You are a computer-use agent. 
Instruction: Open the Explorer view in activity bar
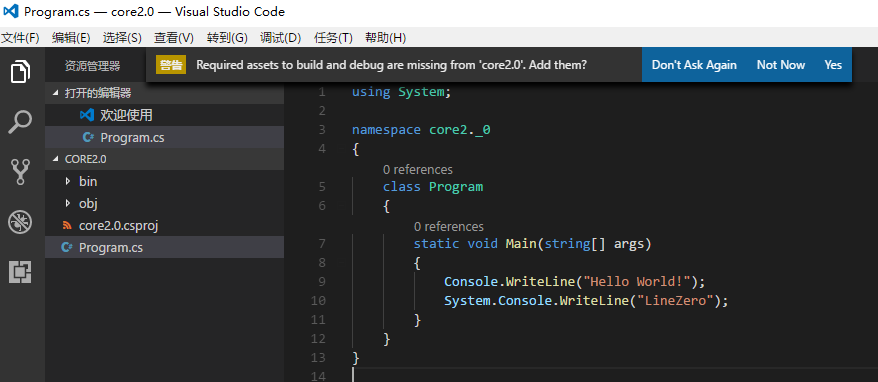click(x=20, y=71)
